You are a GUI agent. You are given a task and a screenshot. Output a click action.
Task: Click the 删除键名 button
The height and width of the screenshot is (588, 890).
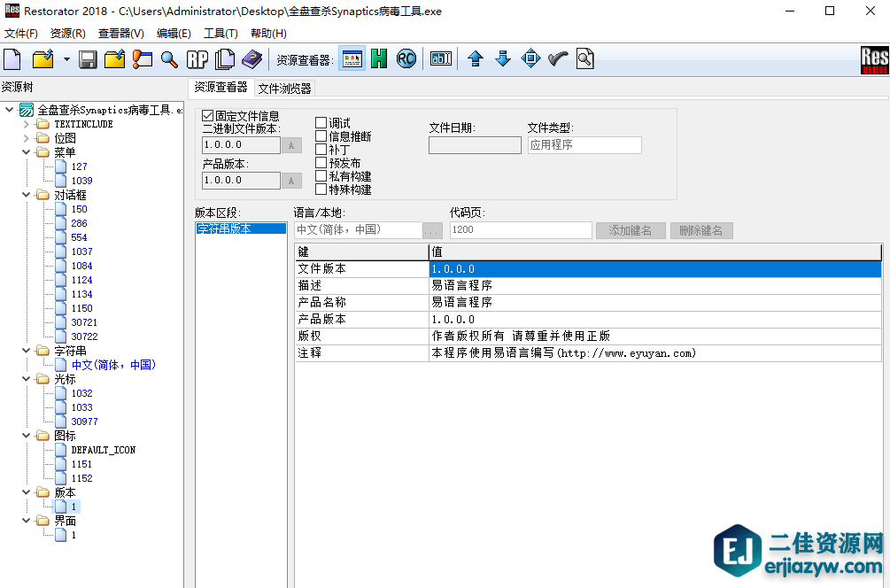[701, 230]
